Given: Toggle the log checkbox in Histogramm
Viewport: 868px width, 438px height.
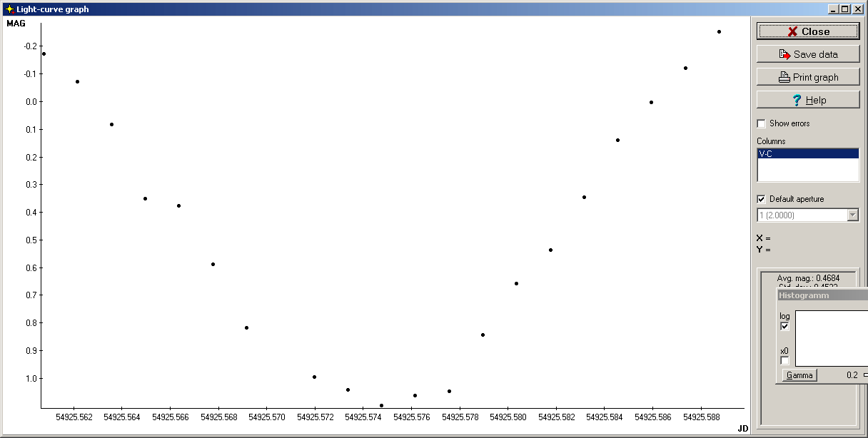Looking at the screenshot, I should coord(785,326).
